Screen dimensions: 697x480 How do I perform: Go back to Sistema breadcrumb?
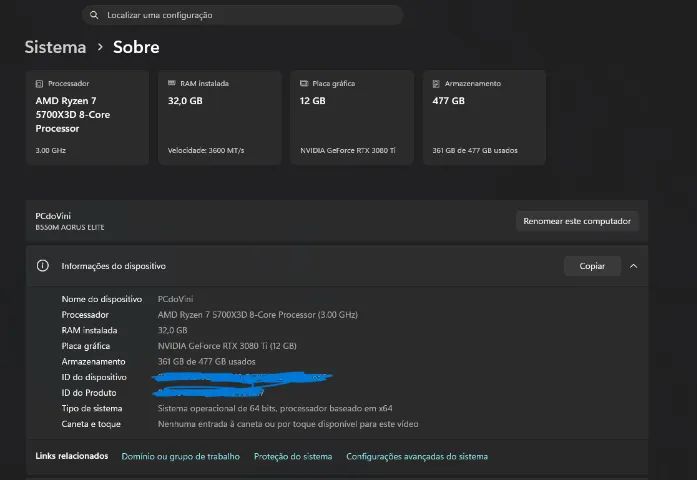click(55, 47)
